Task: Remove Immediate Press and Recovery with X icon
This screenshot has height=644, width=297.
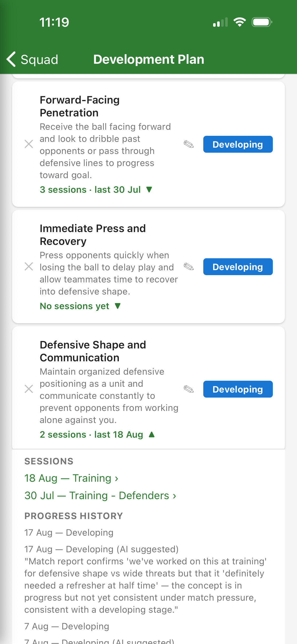Action: (x=29, y=266)
